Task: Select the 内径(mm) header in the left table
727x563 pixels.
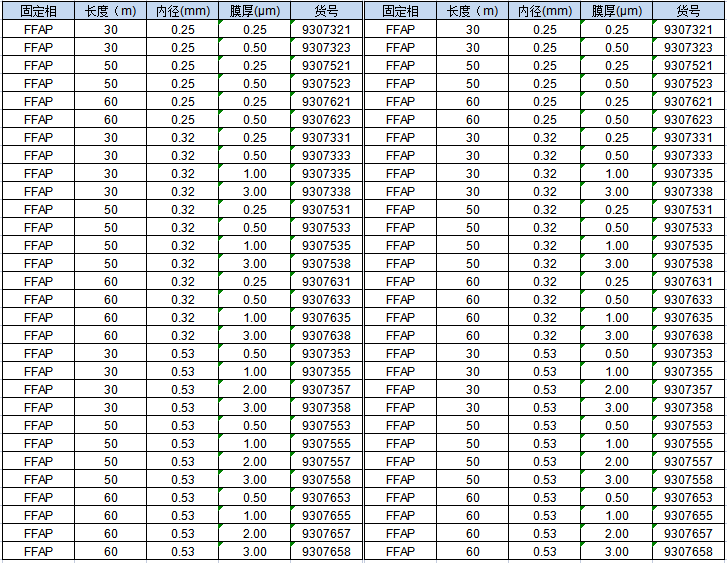Action: (x=183, y=11)
